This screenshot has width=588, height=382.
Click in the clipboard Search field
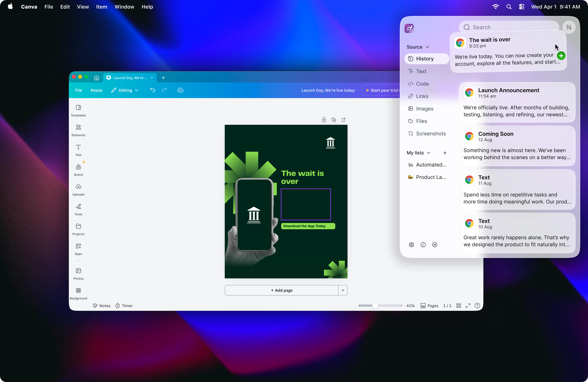click(509, 27)
